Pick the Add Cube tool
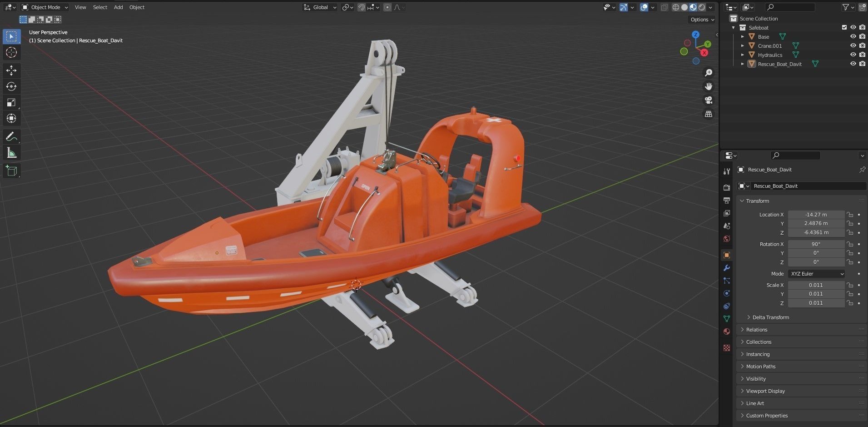 click(x=11, y=171)
